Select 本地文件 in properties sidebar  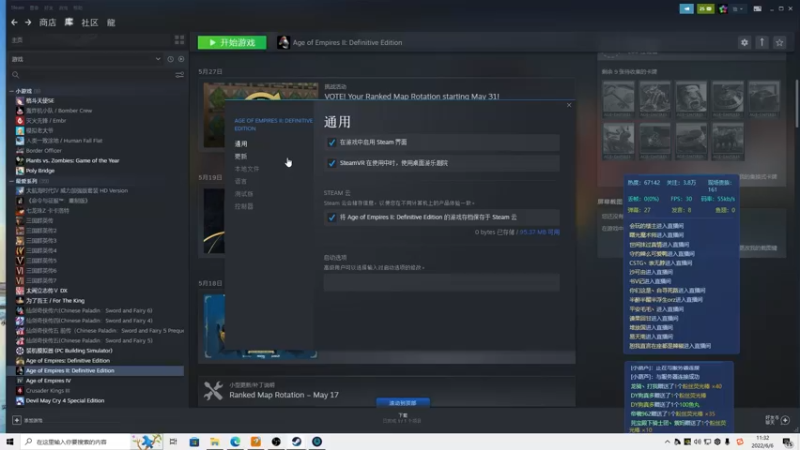(x=247, y=169)
